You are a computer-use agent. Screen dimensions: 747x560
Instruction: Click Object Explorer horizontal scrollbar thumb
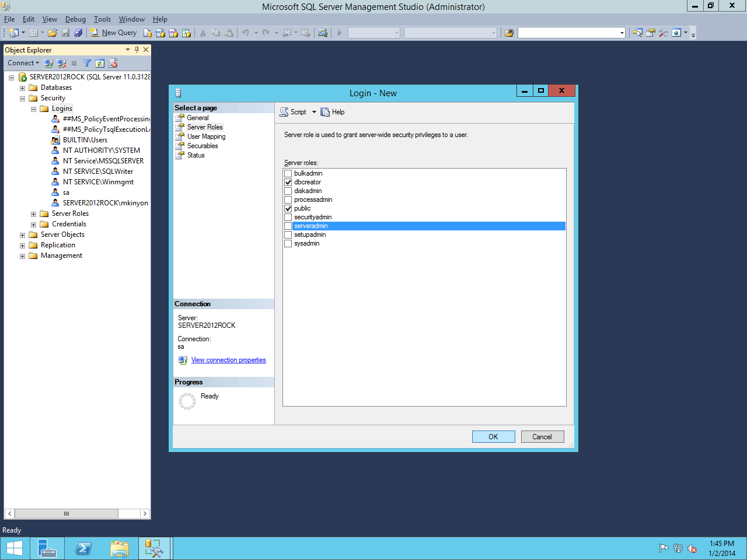click(67, 513)
